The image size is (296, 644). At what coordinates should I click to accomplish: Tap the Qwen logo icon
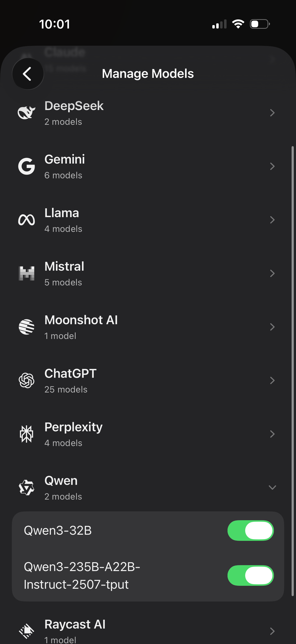[27, 487]
